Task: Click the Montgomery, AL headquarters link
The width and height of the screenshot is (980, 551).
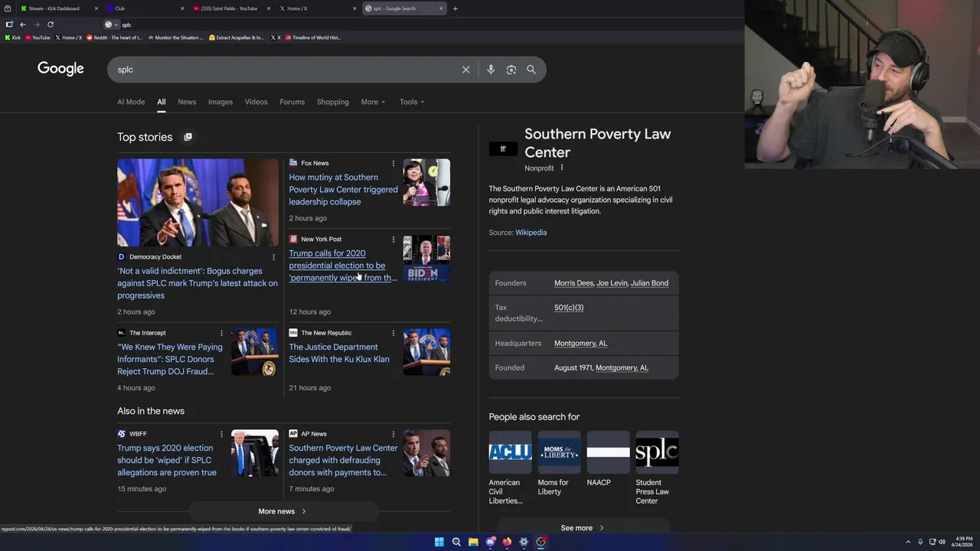Action: click(x=580, y=344)
